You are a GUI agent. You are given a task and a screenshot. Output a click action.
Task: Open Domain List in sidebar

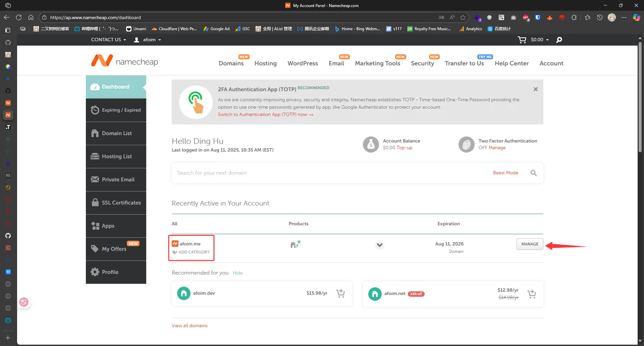pos(116,133)
